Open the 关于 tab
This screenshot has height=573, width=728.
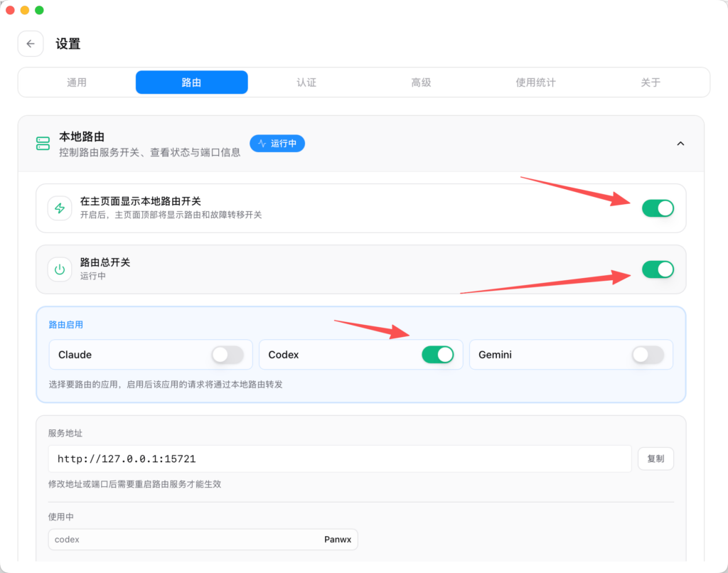pyautogui.click(x=651, y=82)
